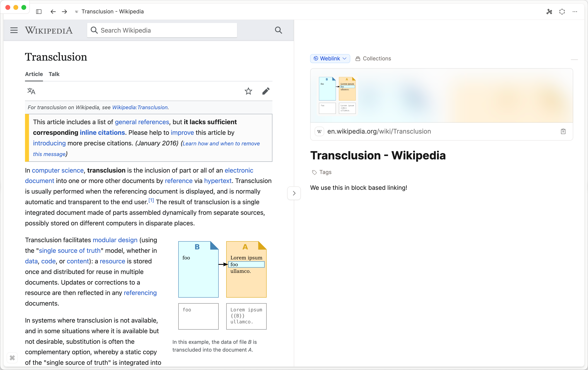
Task: Navigate back with the back arrow
Action: pyautogui.click(x=53, y=11)
